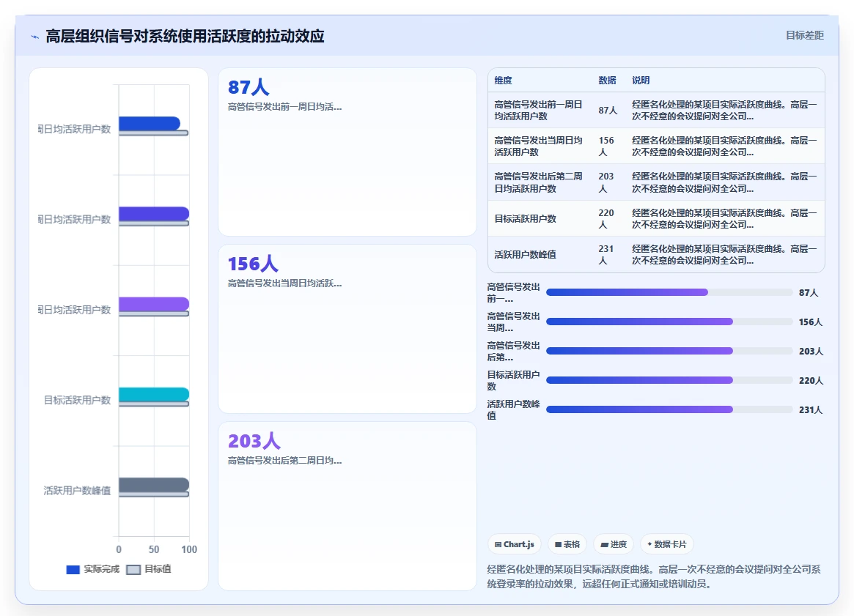Viewport: 854px width, 616px height.
Task: Click the 50 tick on the chart axis
Action: click(154, 549)
